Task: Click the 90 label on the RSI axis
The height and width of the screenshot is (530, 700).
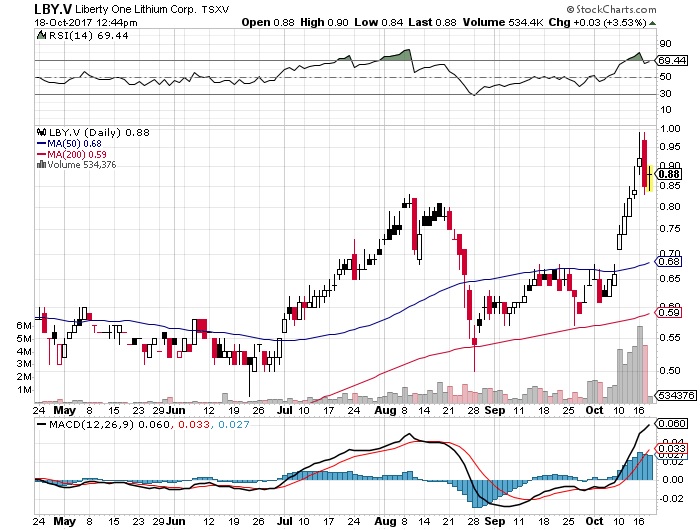Action: click(x=665, y=44)
